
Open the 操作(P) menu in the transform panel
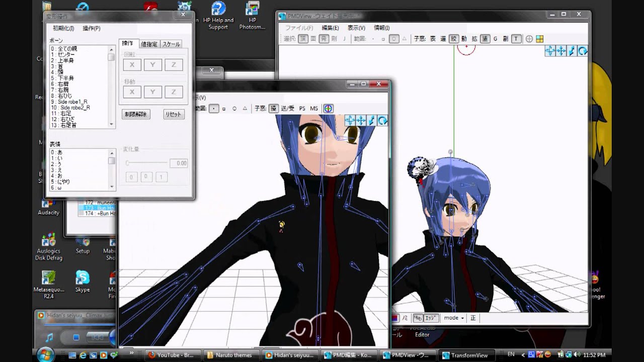click(x=91, y=28)
